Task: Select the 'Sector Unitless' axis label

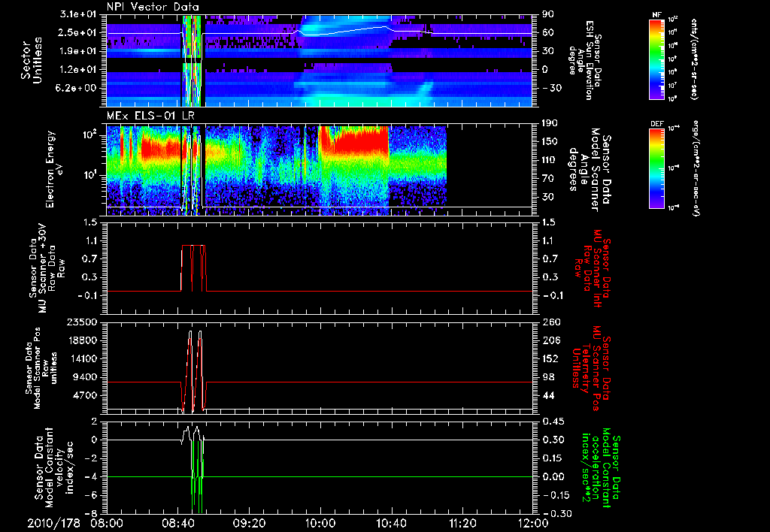Action: 32,60
